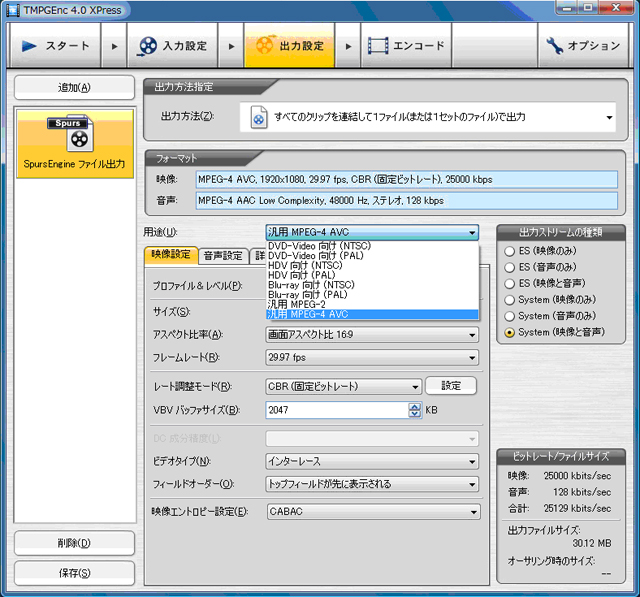640x597 pixels.
Task: Decrease VBV buffer size with down arrow
Action: [415, 414]
